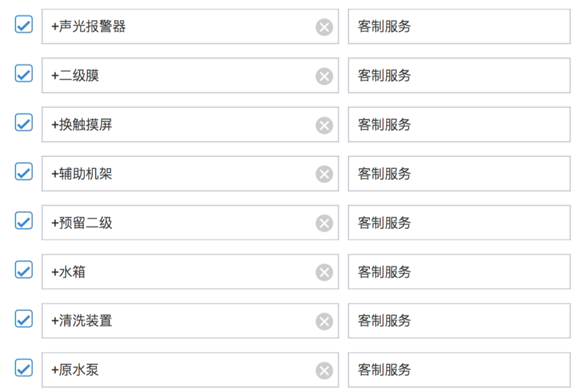The image size is (588, 392).
Task: Toggle the +原水泵 row checkbox
Action: click(23, 367)
